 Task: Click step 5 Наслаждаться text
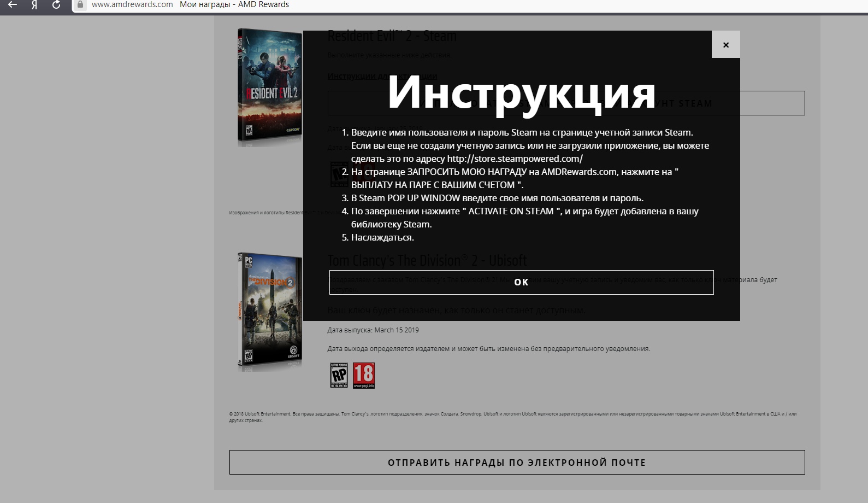coord(382,237)
